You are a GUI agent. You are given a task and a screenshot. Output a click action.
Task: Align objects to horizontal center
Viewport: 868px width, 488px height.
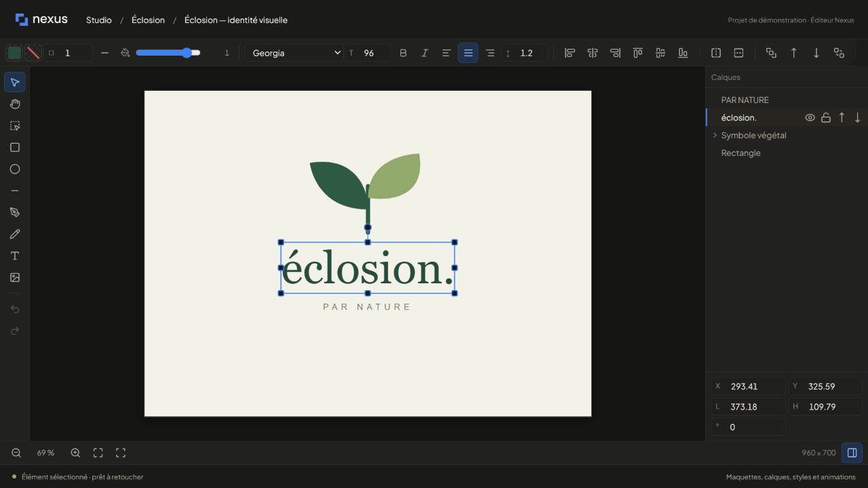pyautogui.click(x=593, y=53)
